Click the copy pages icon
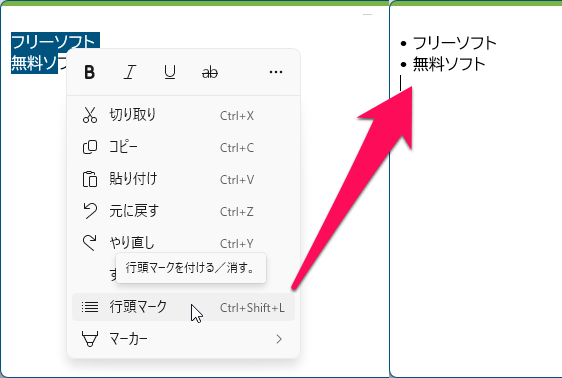562x378 pixels. click(90, 147)
